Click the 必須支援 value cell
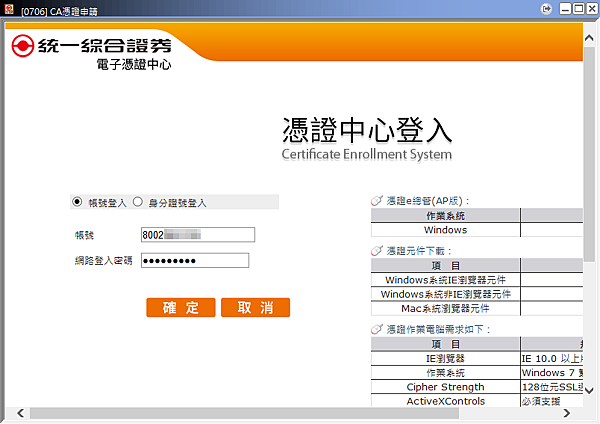This screenshot has height=424, width=600. tap(552, 401)
